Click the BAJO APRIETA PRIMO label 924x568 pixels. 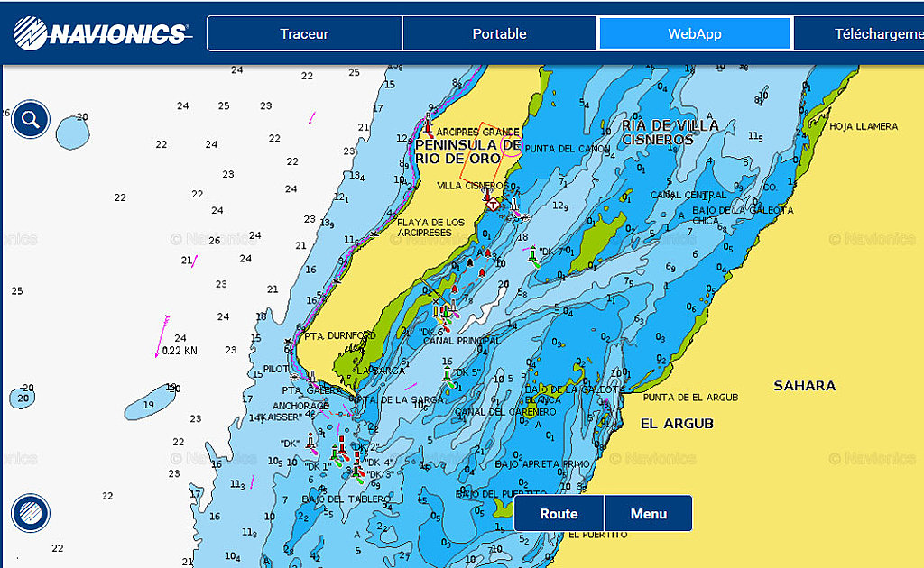(542, 464)
